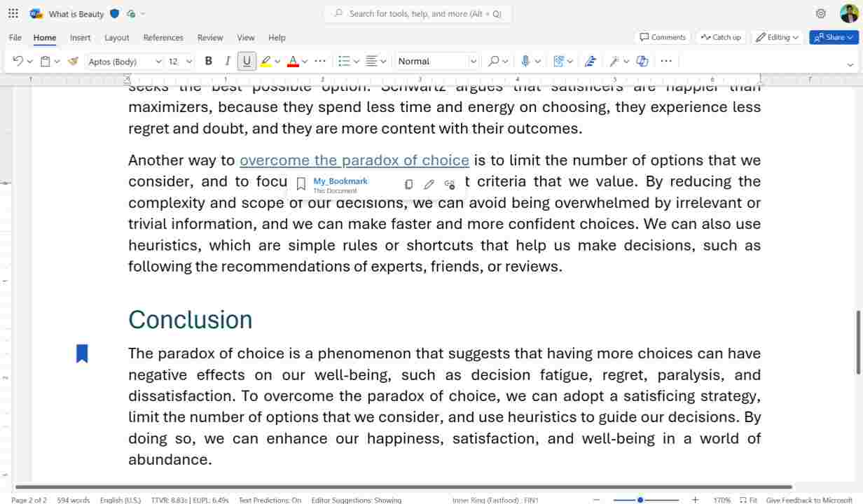
Task: Switch to the Insert tab
Action: [80, 38]
